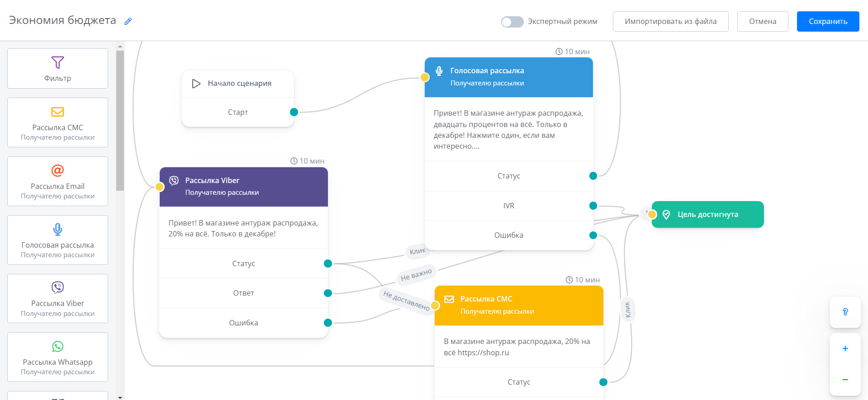868x400 pixels.
Task: Select the Viber icon in sidebar
Action: pos(57,287)
